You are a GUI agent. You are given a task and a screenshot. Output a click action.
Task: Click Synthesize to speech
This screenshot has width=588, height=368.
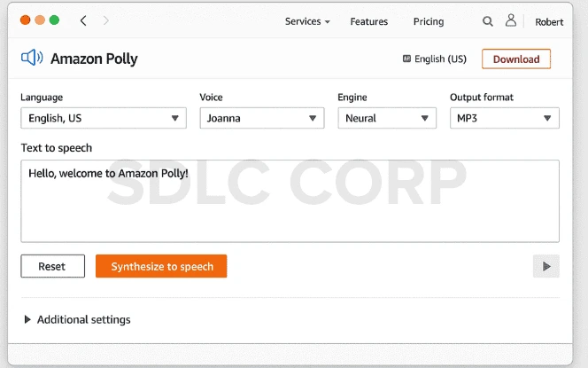(161, 266)
